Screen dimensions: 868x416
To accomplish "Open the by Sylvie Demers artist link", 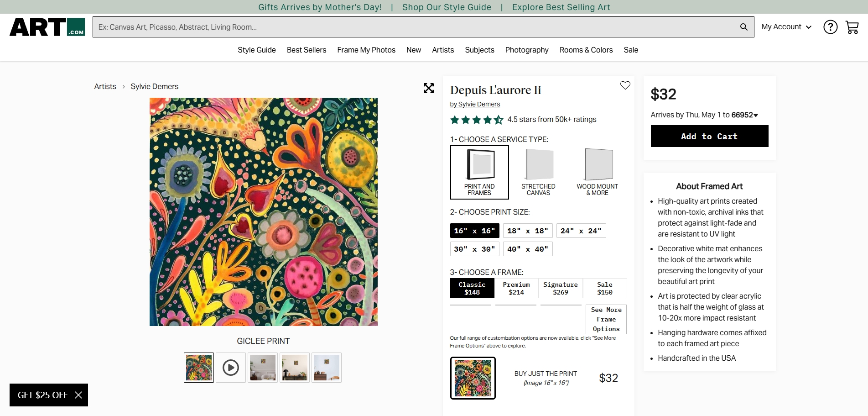I will (475, 104).
